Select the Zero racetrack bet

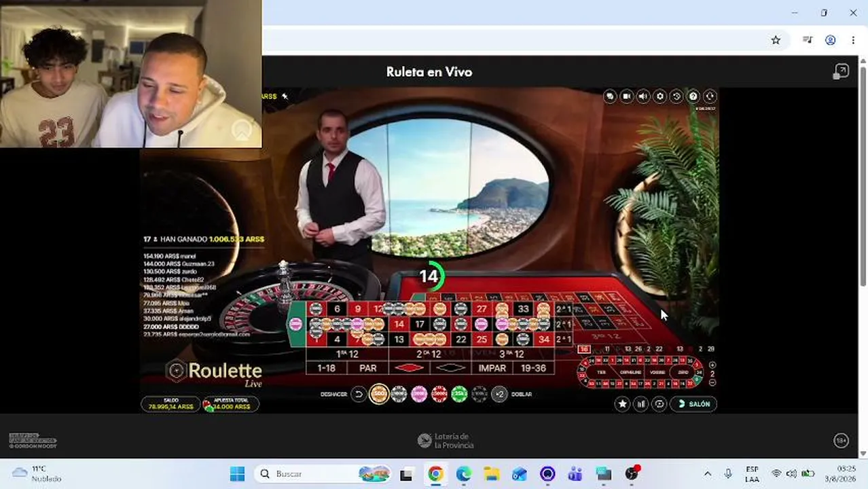683,372
